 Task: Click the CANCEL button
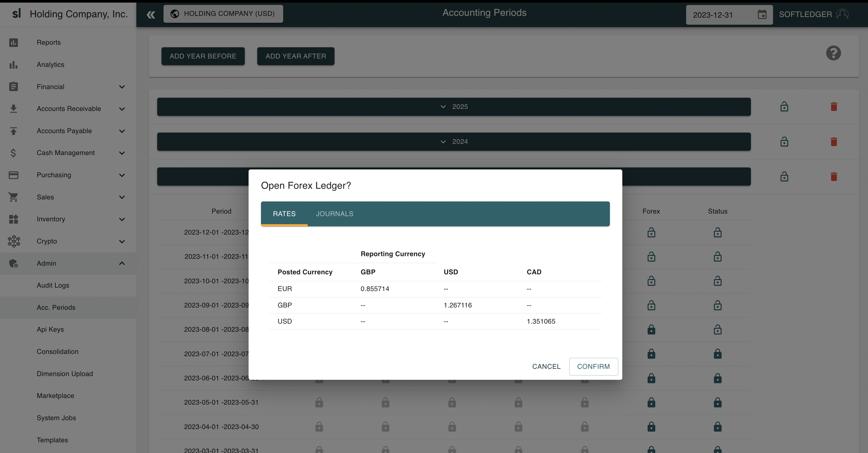tap(546, 367)
